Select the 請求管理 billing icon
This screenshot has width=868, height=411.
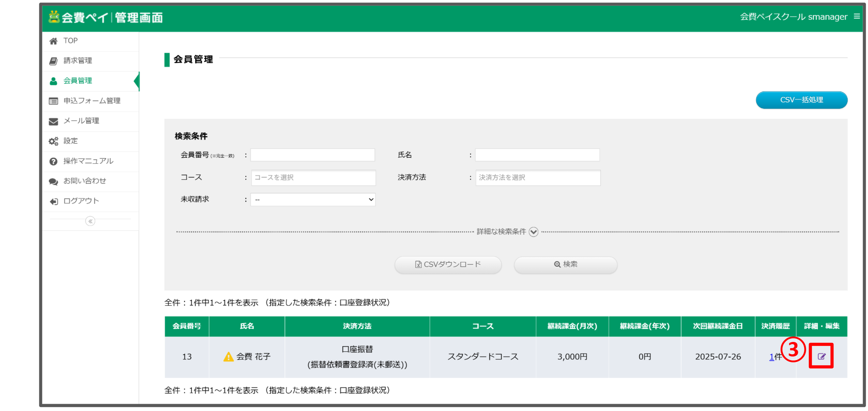[53, 61]
